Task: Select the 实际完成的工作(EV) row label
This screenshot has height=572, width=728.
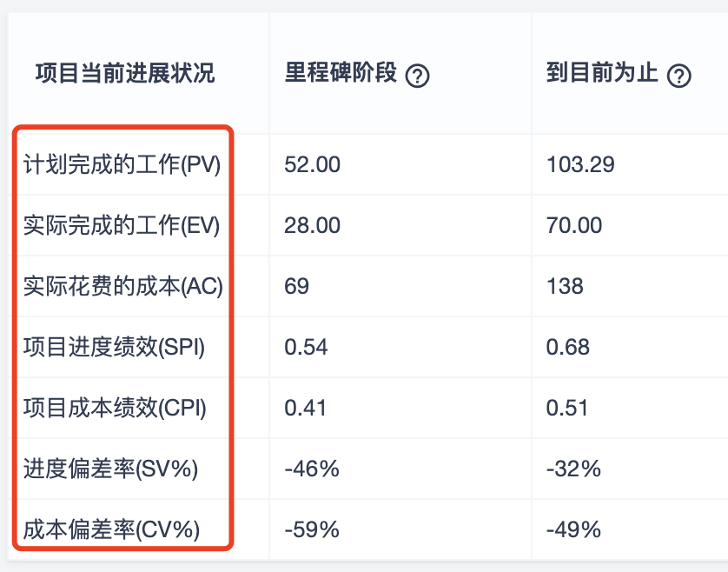Action: (122, 225)
